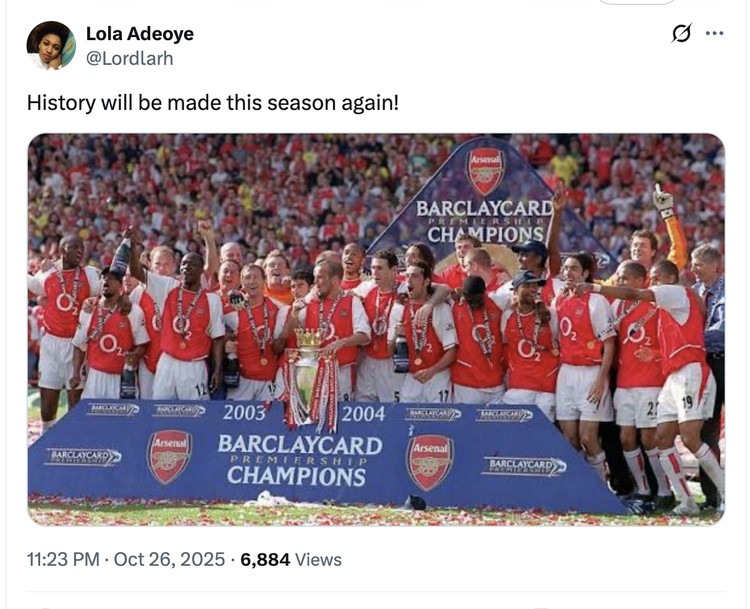Click the goalkeeper's raised yellow-gloved hand
The width and height of the screenshot is (750, 609).
pos(663,198)
